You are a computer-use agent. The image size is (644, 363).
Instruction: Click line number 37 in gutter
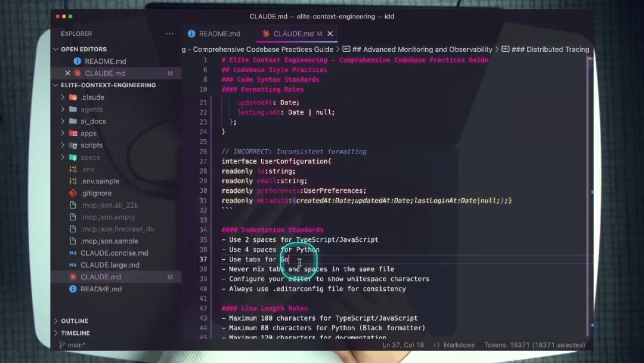(x=203, y=259)
